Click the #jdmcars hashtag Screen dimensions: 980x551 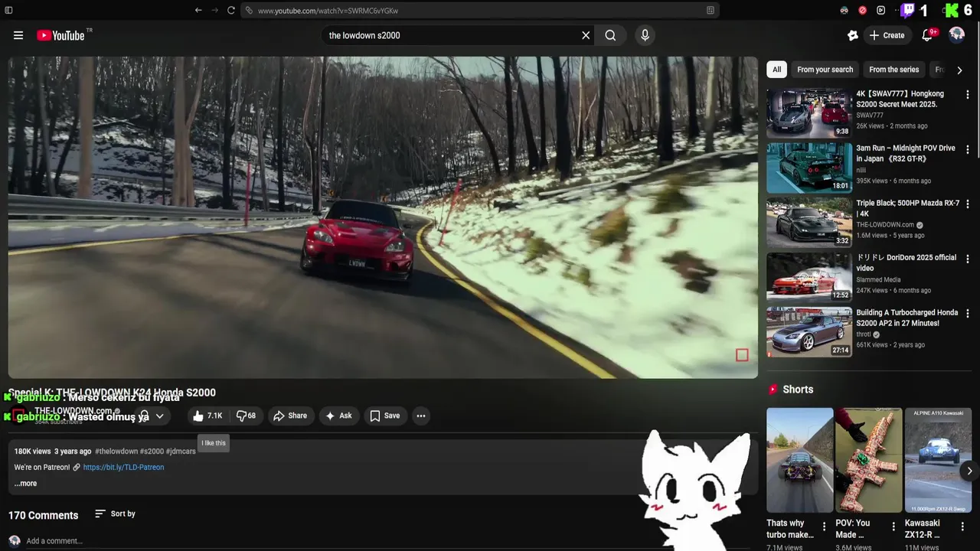(181, 452)
